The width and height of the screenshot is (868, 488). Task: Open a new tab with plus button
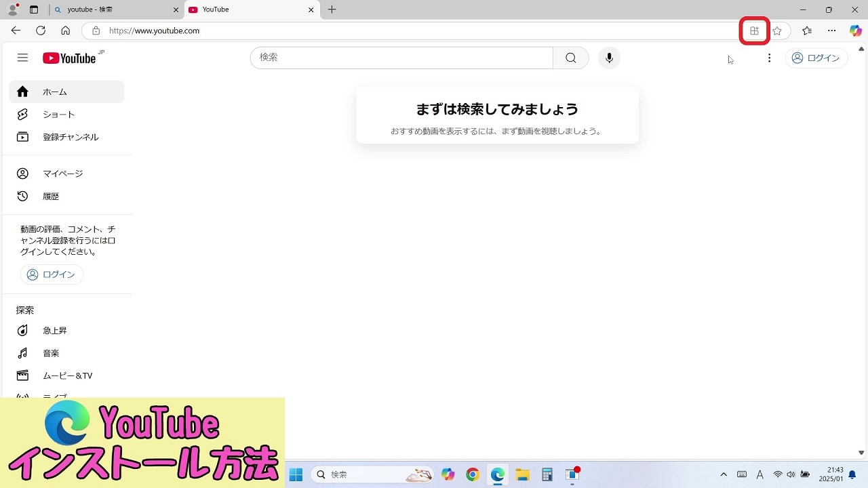click(332, 9)
